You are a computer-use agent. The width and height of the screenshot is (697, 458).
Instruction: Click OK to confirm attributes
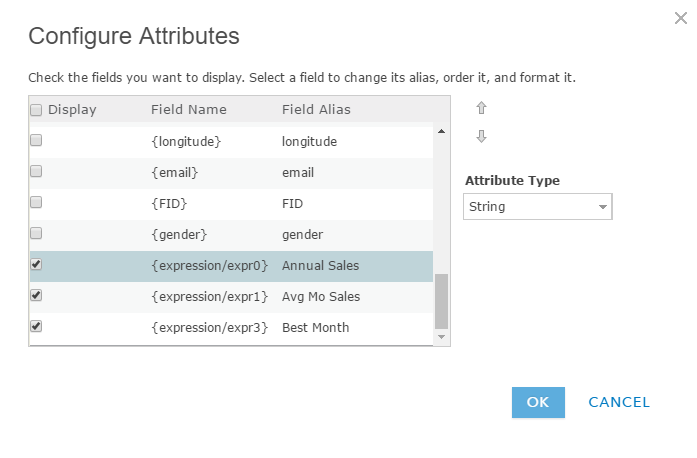point(538,402)
